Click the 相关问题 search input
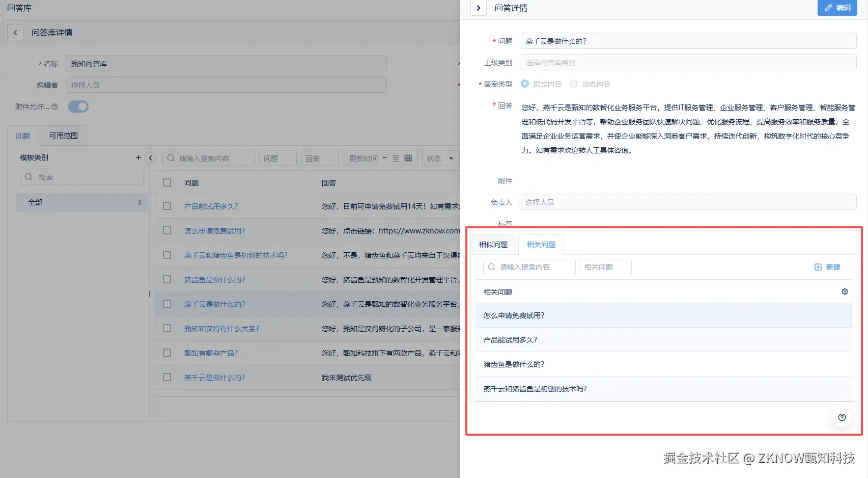The width and height of the screenshot is (868, 478). pos(529,267)
